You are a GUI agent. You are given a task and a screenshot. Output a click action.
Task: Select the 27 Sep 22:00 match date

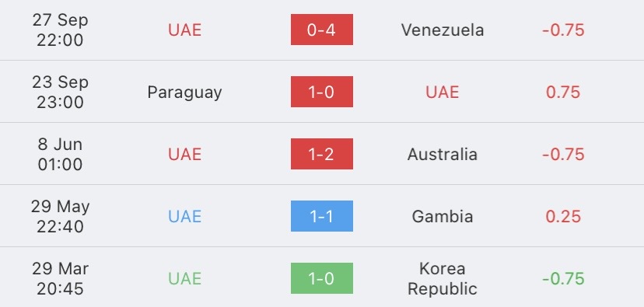point(60,30)
